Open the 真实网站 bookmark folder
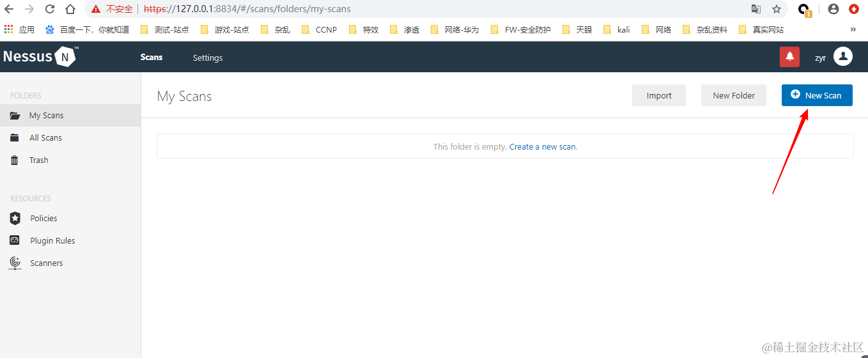Screen dimensions: 868x358 tap(761, 29)
